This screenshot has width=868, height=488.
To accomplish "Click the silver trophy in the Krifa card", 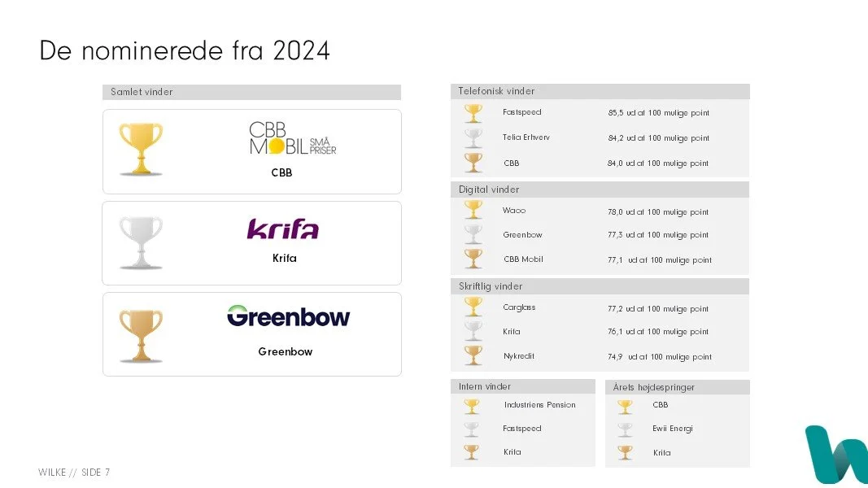I will pyautogui.click(x=142, y=243).
